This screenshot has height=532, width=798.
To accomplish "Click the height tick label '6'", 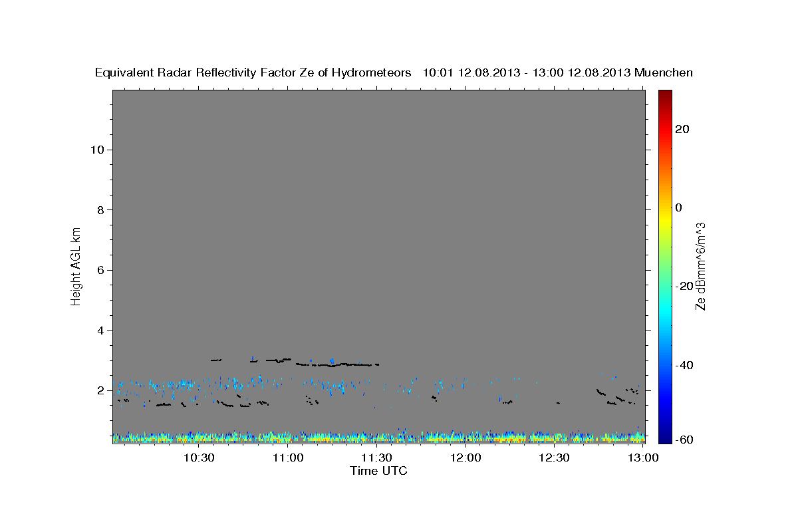I will [101, 270].
